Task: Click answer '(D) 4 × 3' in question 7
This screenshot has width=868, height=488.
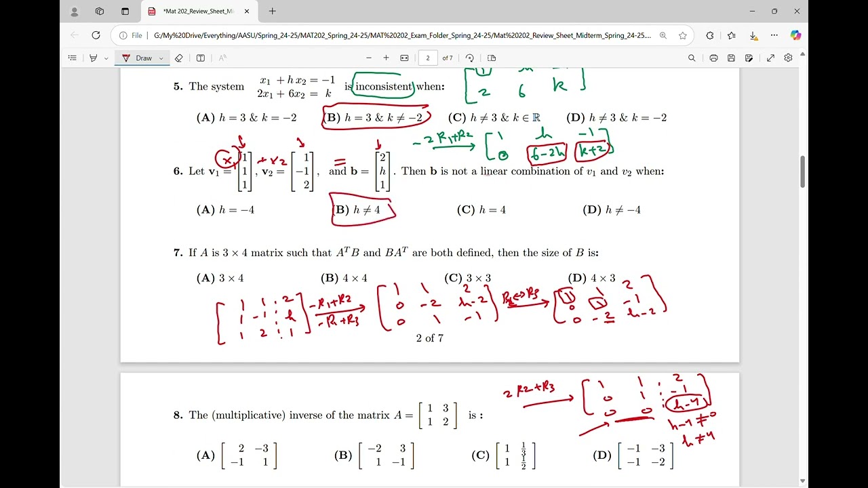Action: pyautogui.click(x=592, y=278)
